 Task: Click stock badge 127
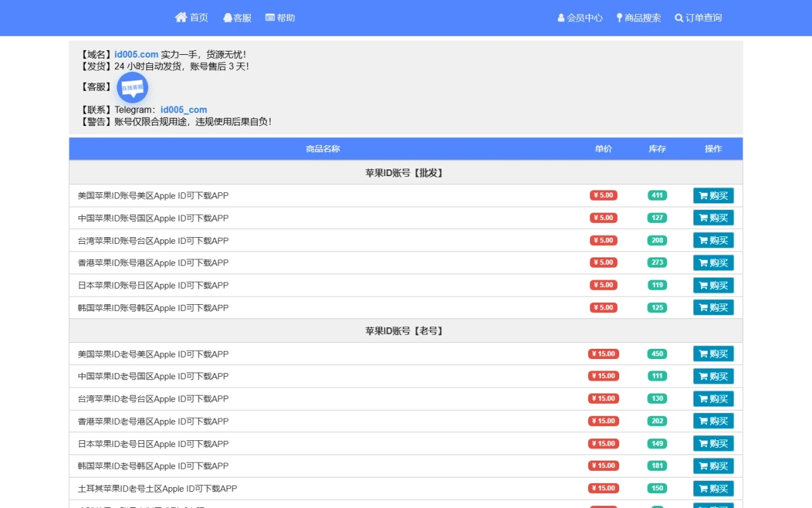point(657,217)
